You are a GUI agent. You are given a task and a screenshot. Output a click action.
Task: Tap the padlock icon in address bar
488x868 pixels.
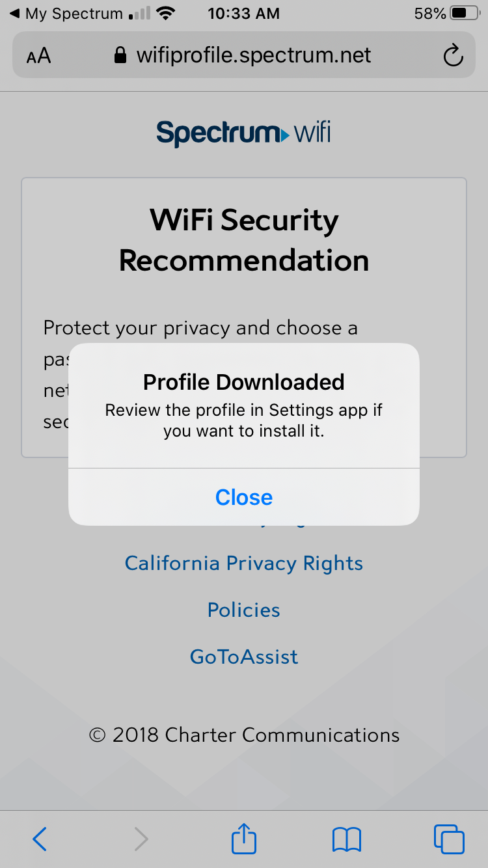[x=120, y=56]
